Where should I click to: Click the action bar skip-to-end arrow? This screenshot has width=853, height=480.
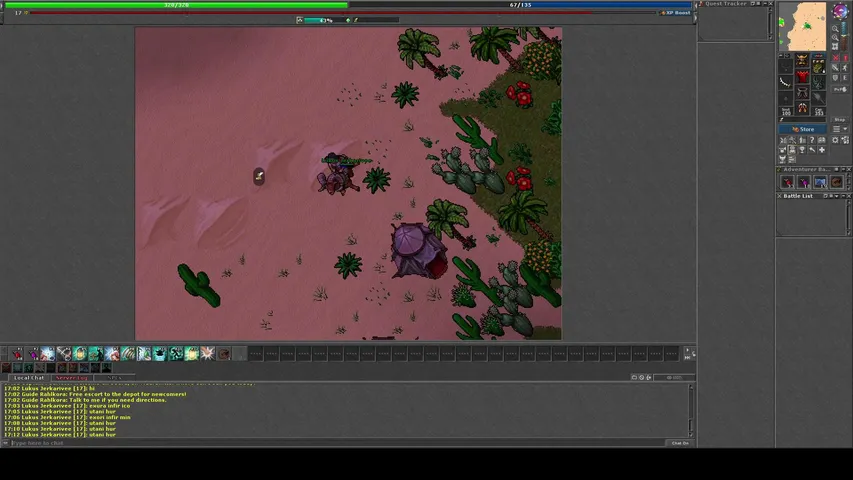pyautogui.click(x=687, y=358)
